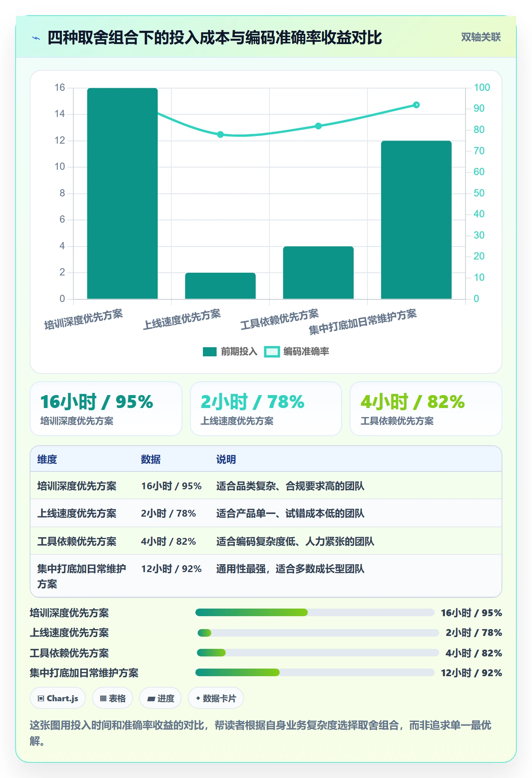
Task: Click the accuracy line point above 工具依赖优先方案
Action: (318, 126)
